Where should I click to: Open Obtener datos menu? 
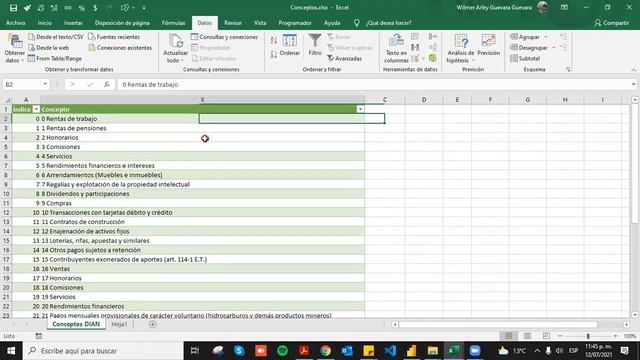coord(15,49)
